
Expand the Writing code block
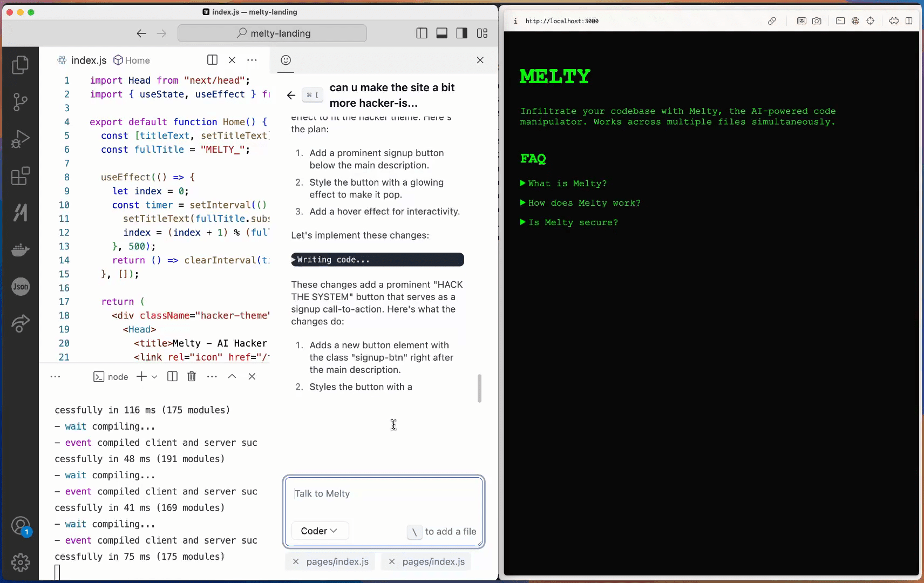tap(377, 260)
